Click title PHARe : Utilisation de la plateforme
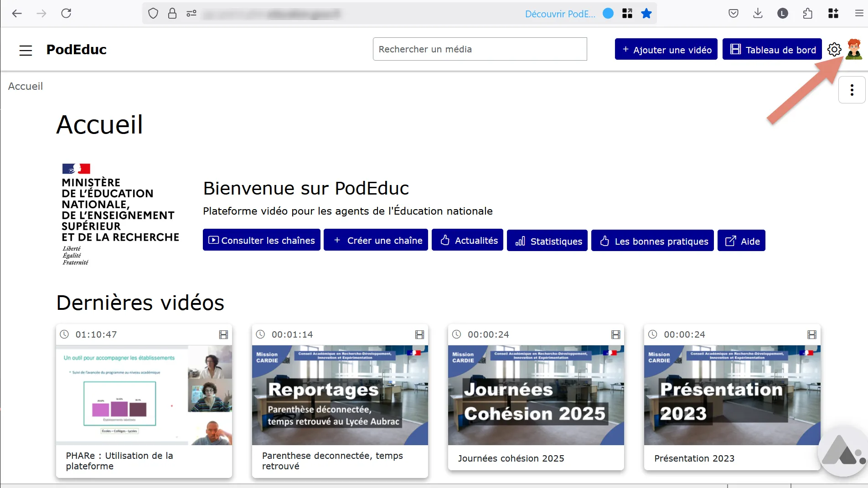The width and height of the screenshot is (868, 488). click(119, 461)
